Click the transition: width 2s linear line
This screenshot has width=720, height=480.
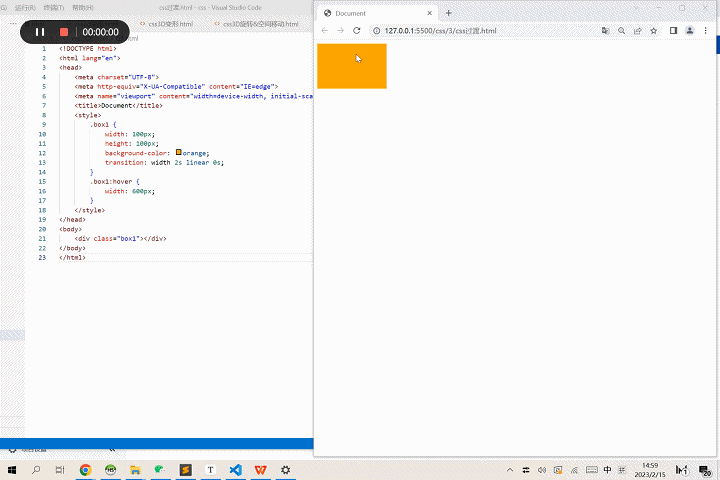point(164,163)
